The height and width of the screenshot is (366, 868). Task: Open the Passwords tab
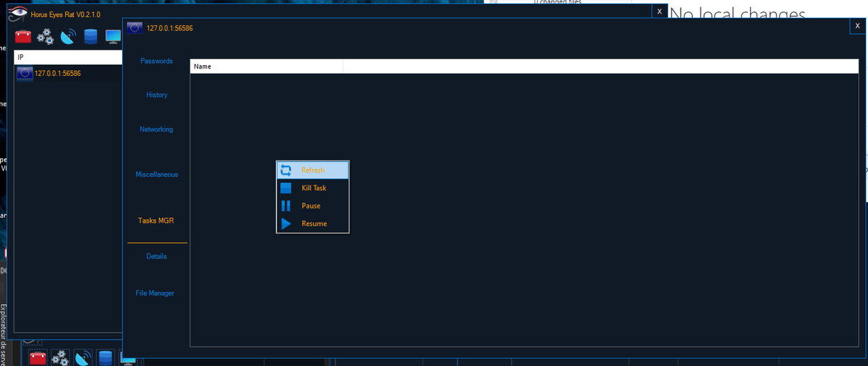coord(157,61)
